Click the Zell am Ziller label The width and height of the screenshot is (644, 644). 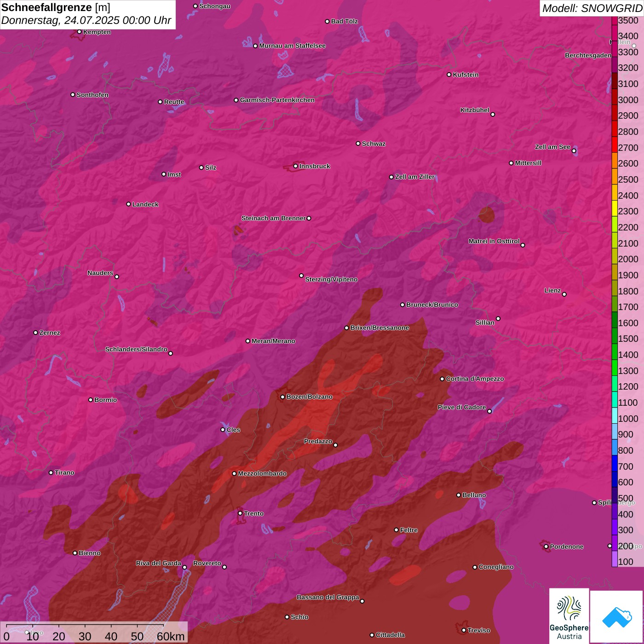(415, 177)
